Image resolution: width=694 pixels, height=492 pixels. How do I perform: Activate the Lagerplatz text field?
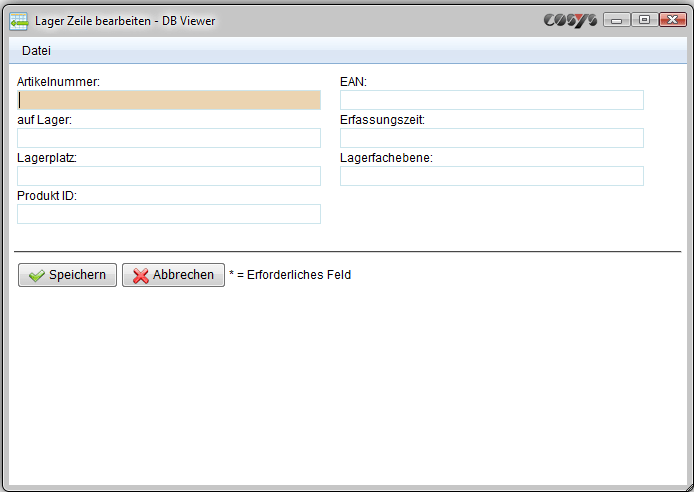(169, 176)
